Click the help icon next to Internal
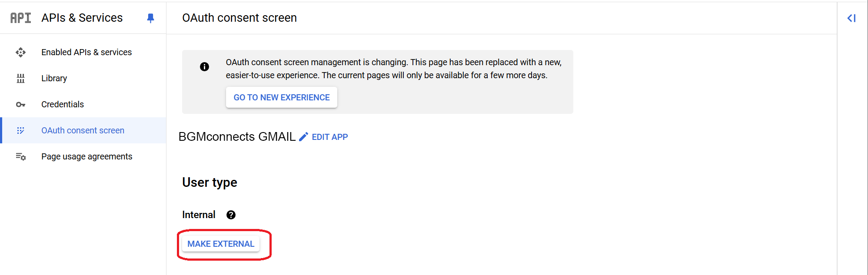The width and height of the screenshot is (868, 275). [231, 215]
